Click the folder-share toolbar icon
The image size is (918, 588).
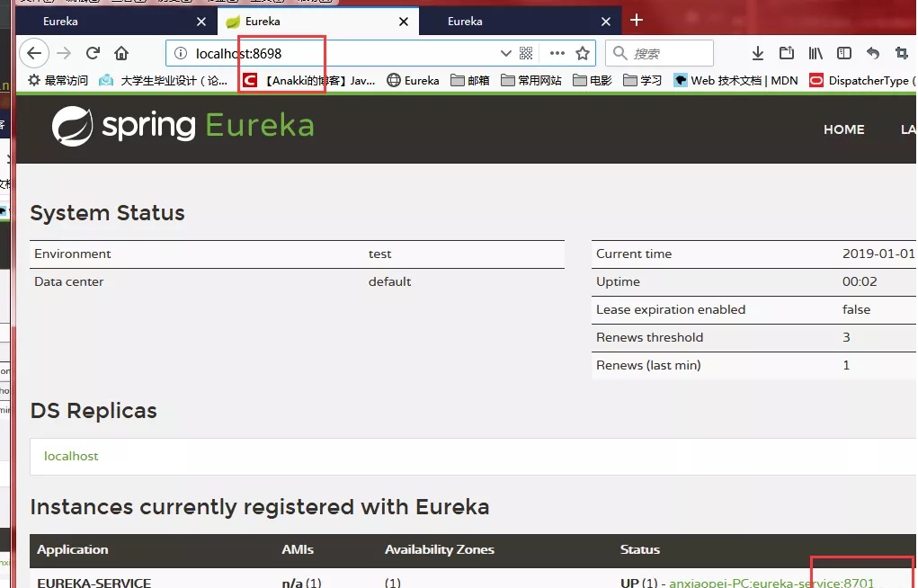786,53
